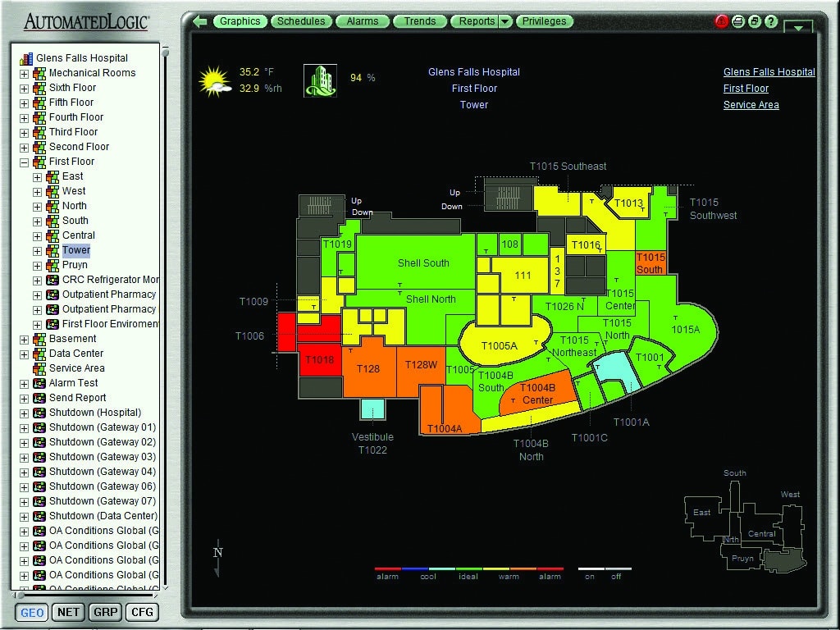Viewport: 840px width, 630px height.
Task: Select Shutdown (Gateway 06) in tree
Action: 103,486
